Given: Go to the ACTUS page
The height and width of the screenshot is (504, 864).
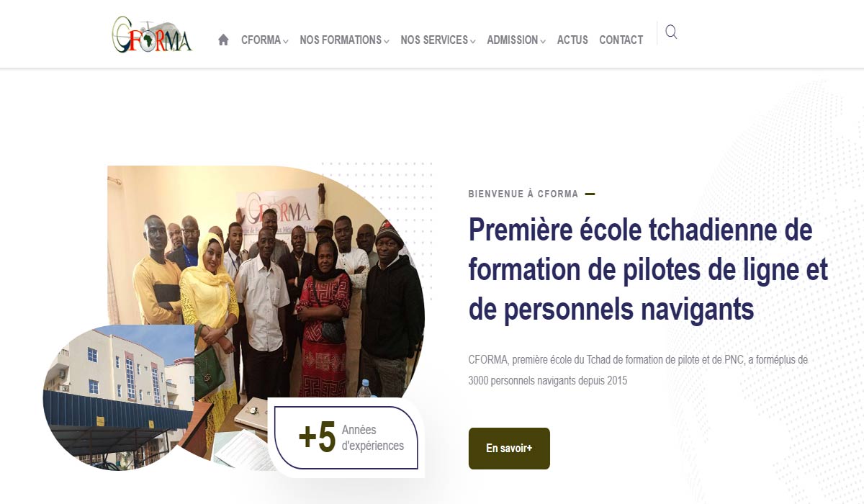Looking at the screenshot, I should 572,40.
